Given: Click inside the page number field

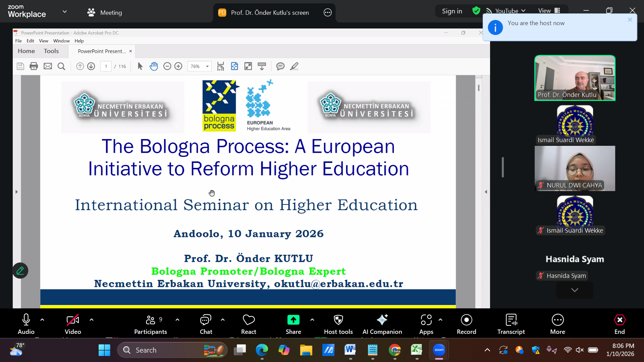Looking at the screenshot, I should 106,66.
